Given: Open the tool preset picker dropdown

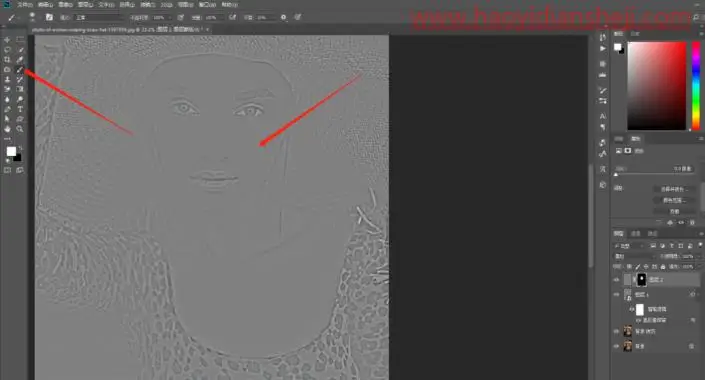Looking at the screenshot, I should click(13, 17).
